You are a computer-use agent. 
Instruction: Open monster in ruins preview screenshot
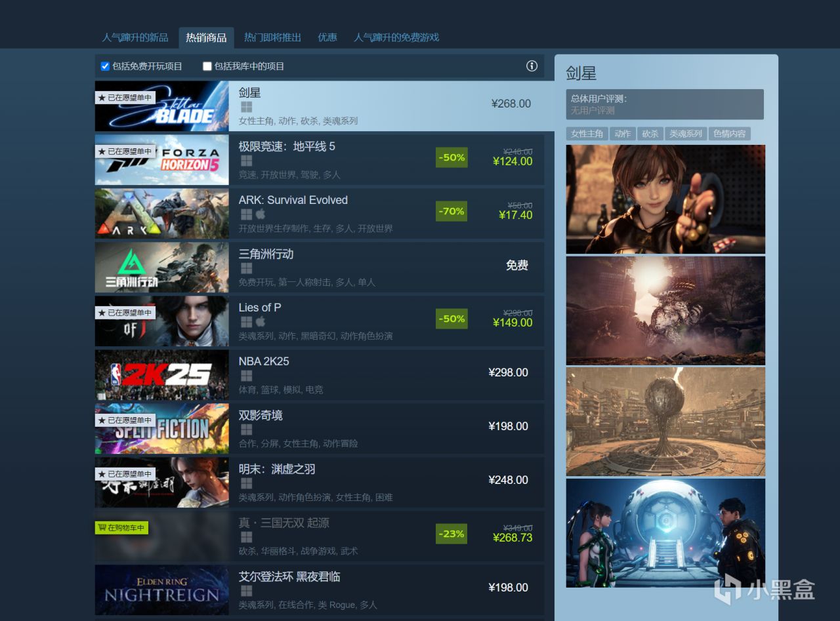coord(665,310)
